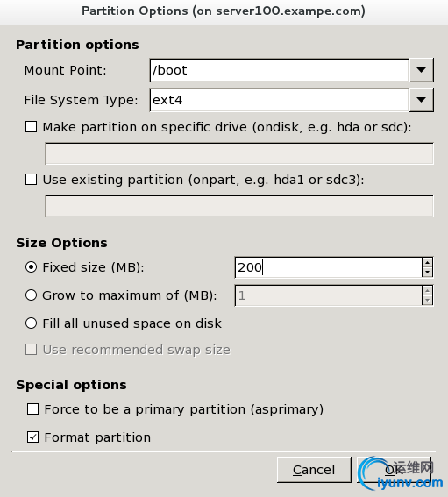Decrease Fixed size with the down arrow
Viewport: 448px width, 497px height.
coord(427,273)
